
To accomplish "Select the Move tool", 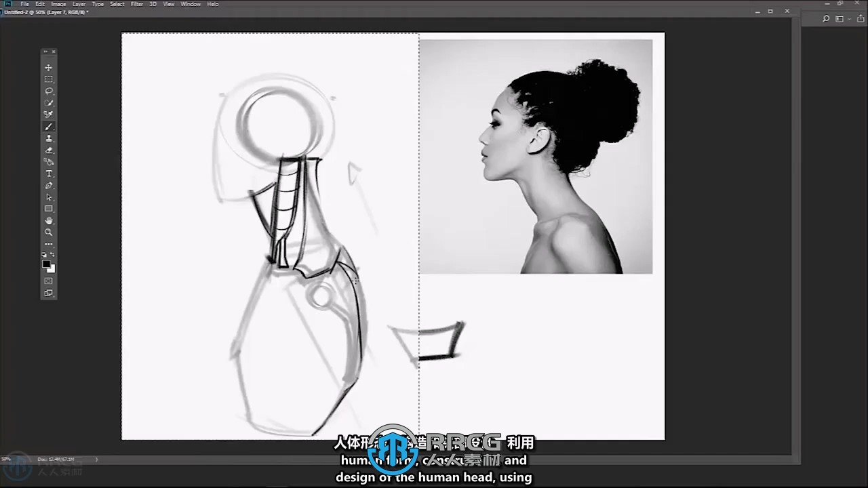I will tap(49, 68).
